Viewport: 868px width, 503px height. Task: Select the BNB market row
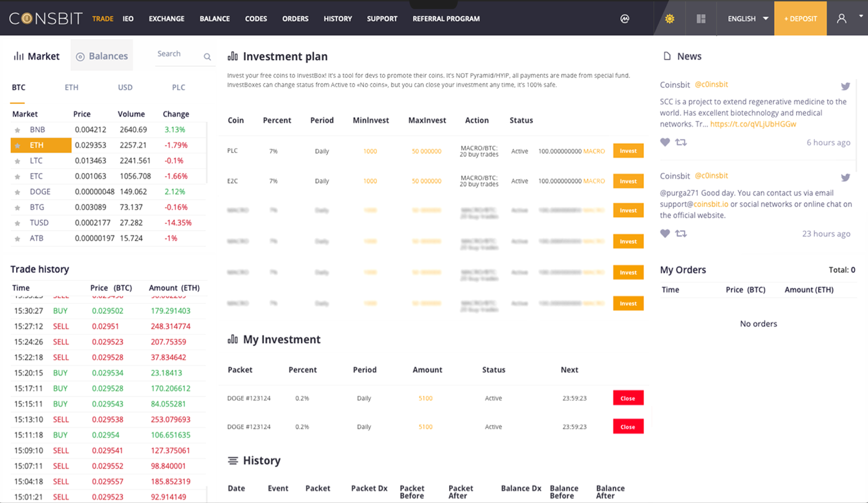point(108,130)
